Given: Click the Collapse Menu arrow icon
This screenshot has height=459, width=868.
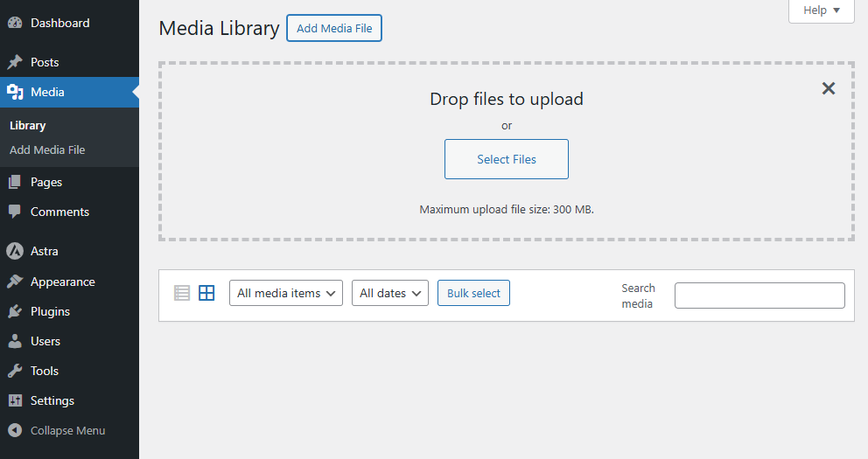Looking at the screenshot, I should click(x=15, y=430).
